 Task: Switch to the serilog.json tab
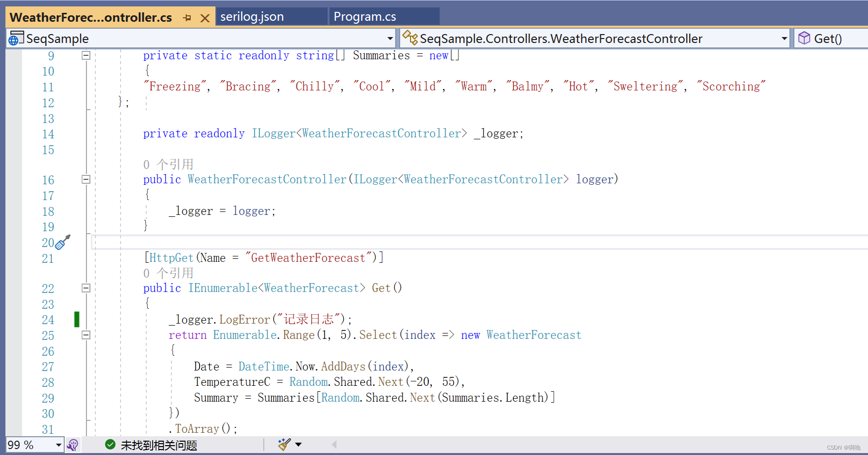tap(271, 17)
